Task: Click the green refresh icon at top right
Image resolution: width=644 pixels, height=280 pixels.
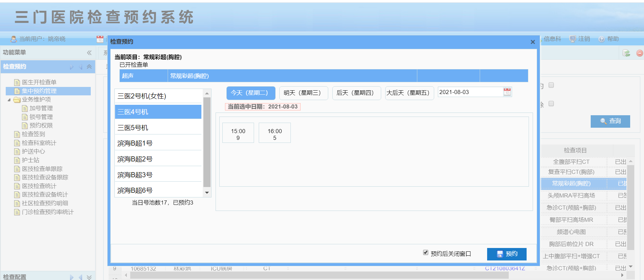Action: coord(626,53)
